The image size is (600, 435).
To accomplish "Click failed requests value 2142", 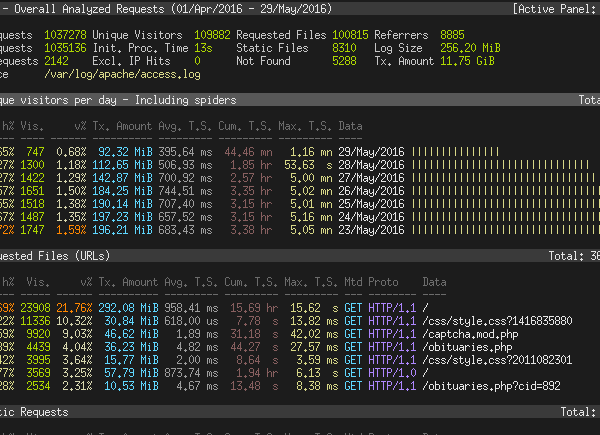I will point(56,61).
